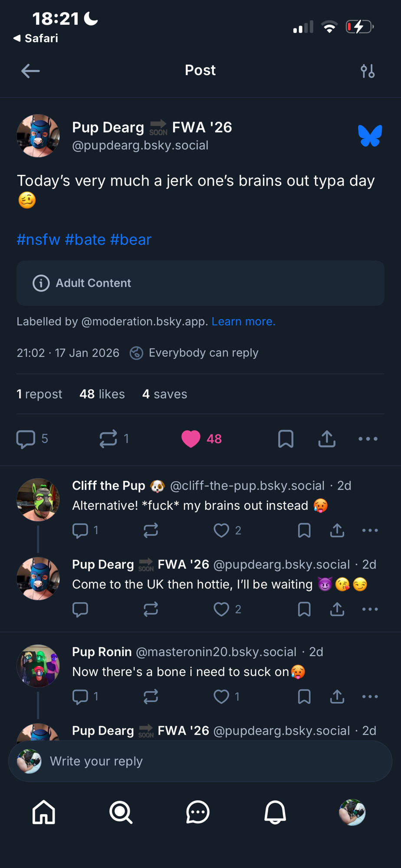View the Notifications bell tab
Screen dimensions: 401x868
pyautogui.click(x=275, y=812)
